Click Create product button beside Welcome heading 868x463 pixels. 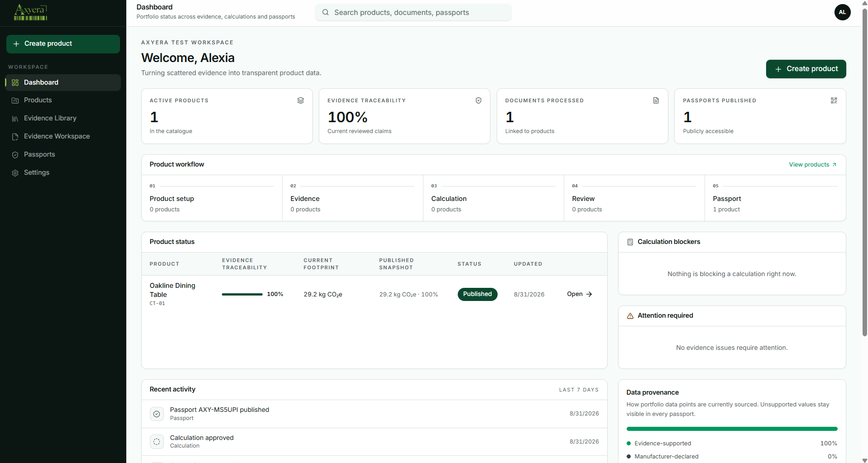coord(806,69)
